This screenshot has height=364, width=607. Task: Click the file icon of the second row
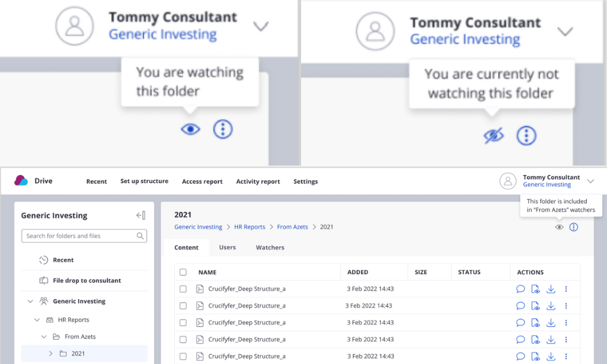200,306
